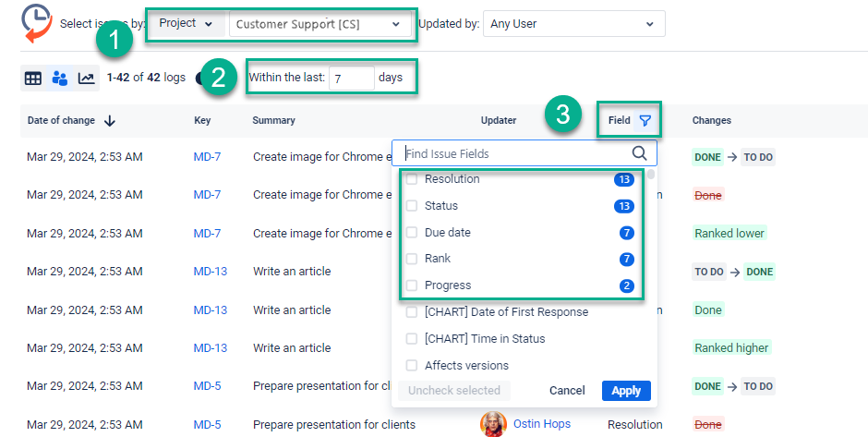Enable the Rank field checkbox

[x=412, y=259]
